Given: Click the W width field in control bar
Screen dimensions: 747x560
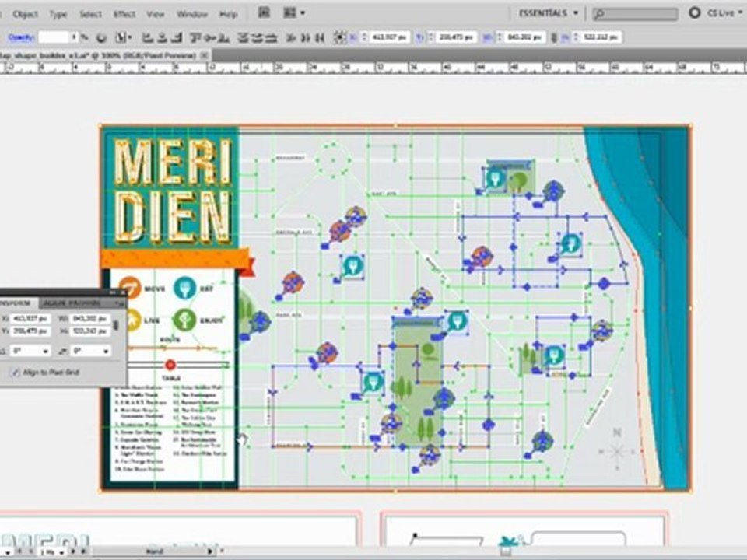Looking at the screenshot, I should (x=524, y=37).
